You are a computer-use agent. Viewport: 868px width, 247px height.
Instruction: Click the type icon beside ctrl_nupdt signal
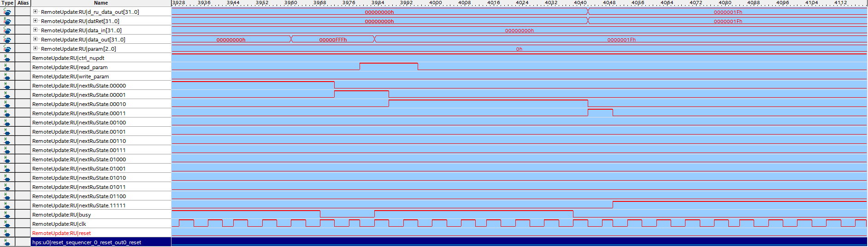point(7,58)
